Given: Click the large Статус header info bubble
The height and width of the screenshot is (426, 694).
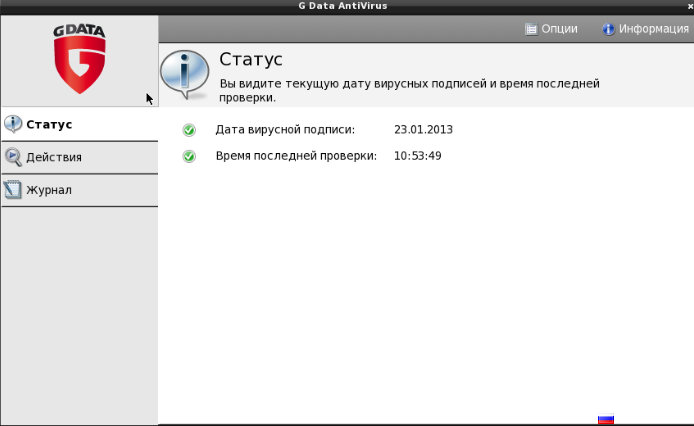Looking at the screenshot, I should click(x=185, y=74).
